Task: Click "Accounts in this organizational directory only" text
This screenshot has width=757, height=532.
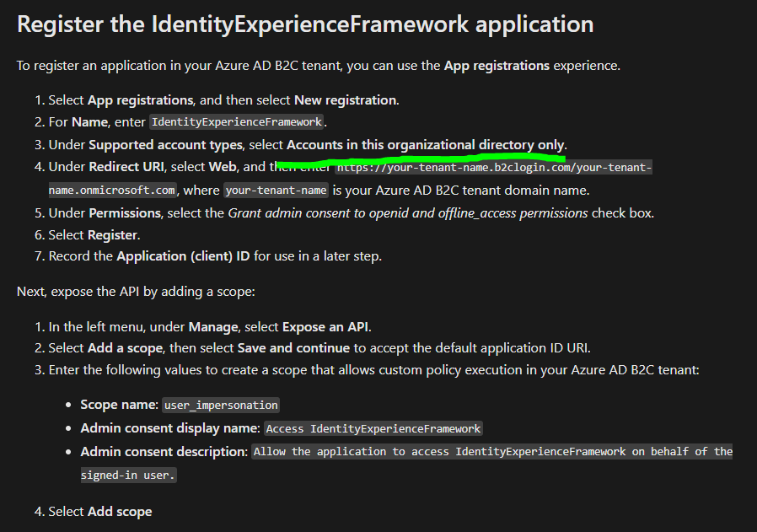Action: click(426, 145)
